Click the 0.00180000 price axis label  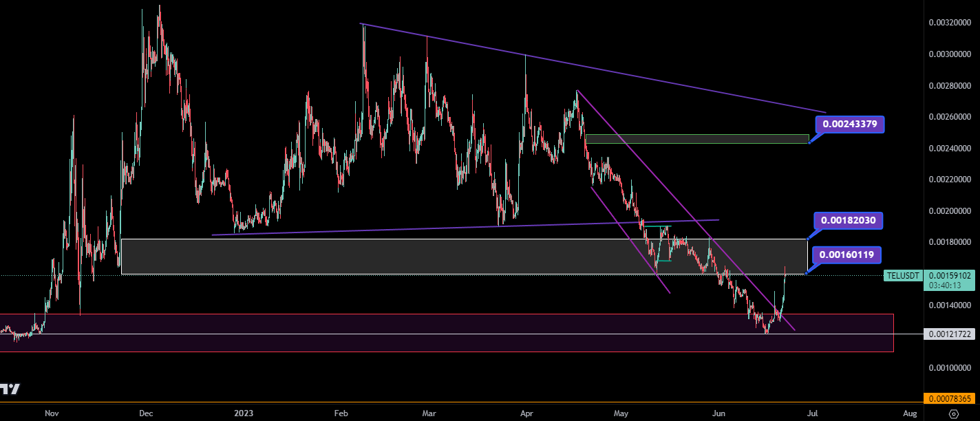click(949, 242)
